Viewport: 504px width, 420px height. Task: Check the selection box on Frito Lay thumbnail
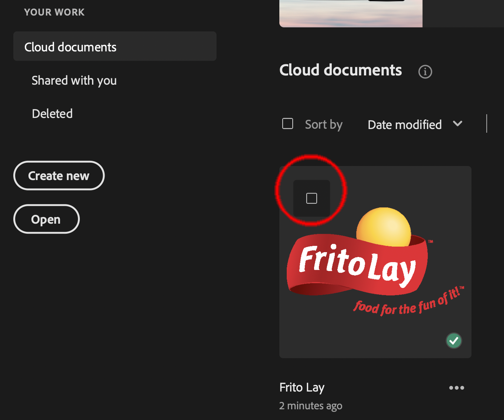[311, 199]
